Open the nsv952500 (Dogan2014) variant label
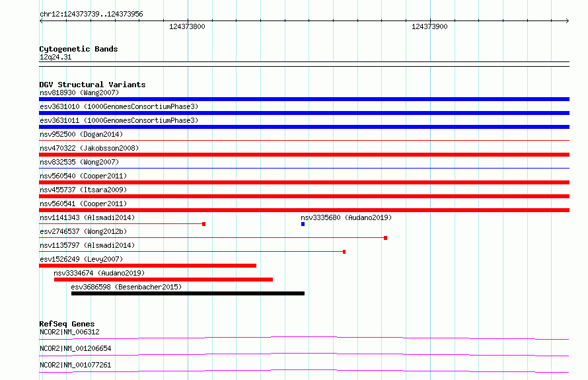 pyautogui.click(x=81, y=134)
